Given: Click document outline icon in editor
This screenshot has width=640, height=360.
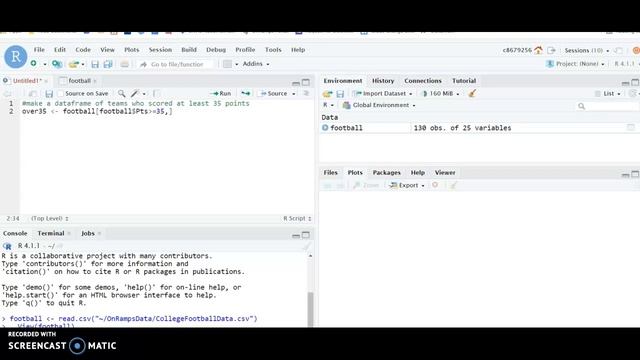Looking at the screenshot, I should (x=307, y=93).
